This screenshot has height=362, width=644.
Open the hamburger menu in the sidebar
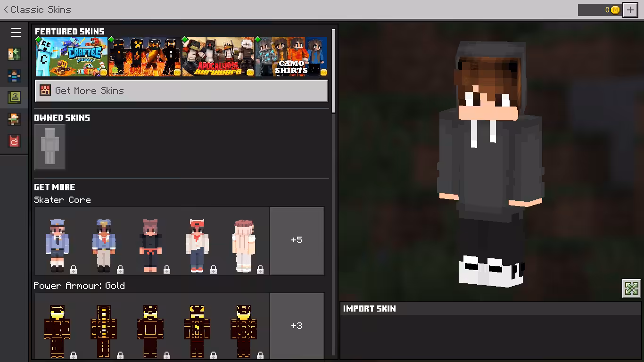pos(16,33)
